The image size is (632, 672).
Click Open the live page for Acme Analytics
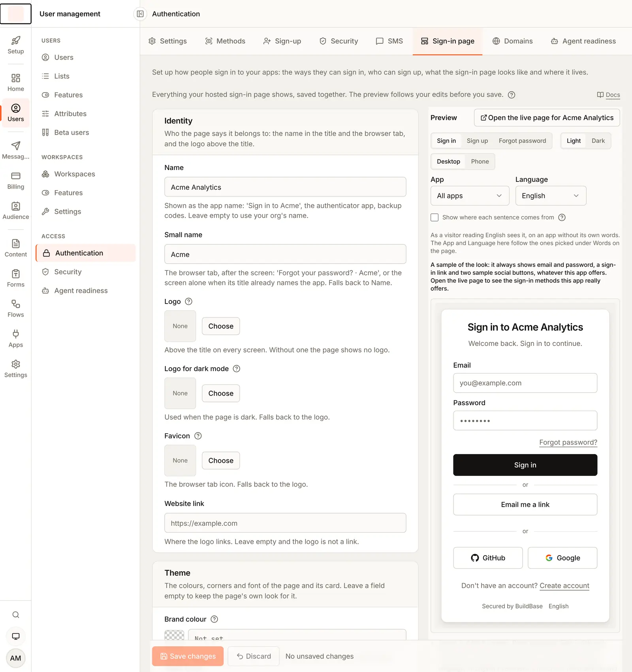tap(547, 118)
